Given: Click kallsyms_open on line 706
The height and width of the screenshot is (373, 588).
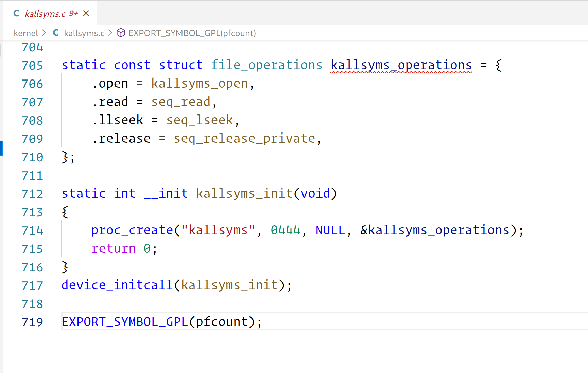Looking at the screenshot, I should [x=200, y=83].
